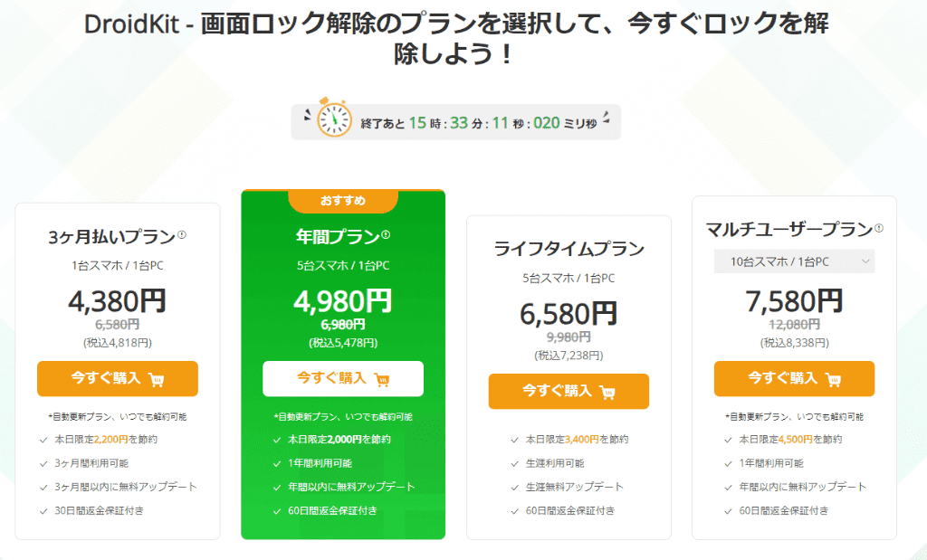Click 本日限定4,500円を節約 line
927x560 pixels.
[x=790, y=440]
